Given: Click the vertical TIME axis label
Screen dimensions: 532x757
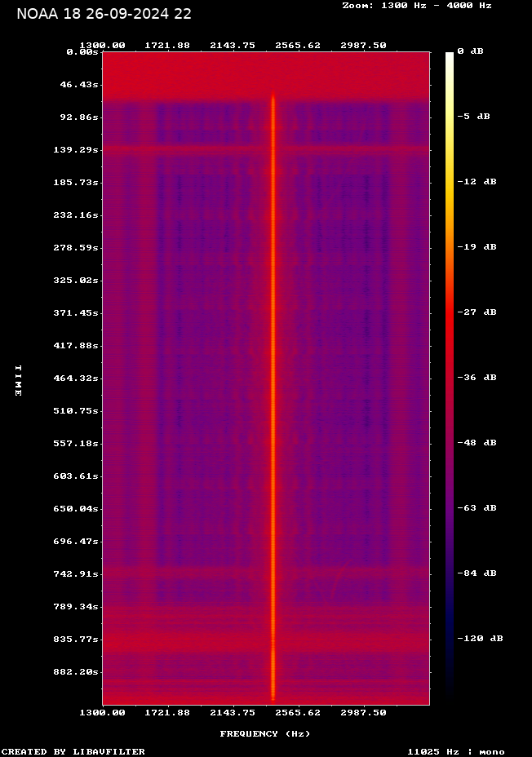Looking at the screenshot, I should 18,380.
